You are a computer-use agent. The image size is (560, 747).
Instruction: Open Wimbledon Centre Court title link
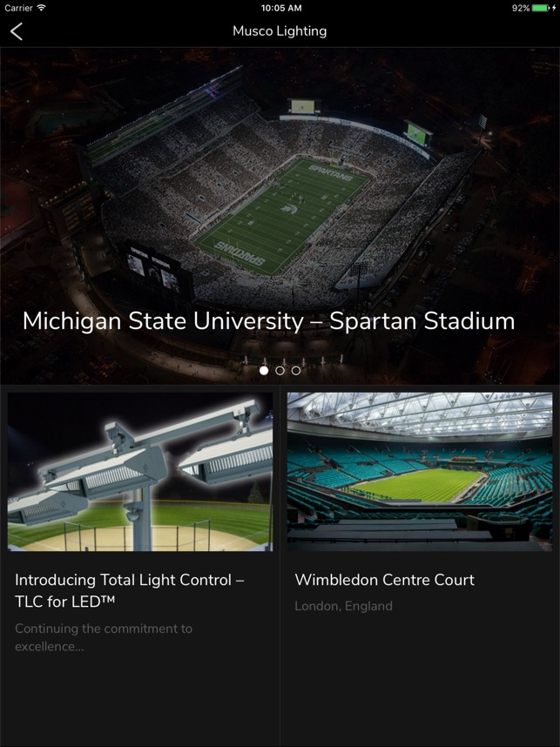pyautogui.click(x=385, y=580)
